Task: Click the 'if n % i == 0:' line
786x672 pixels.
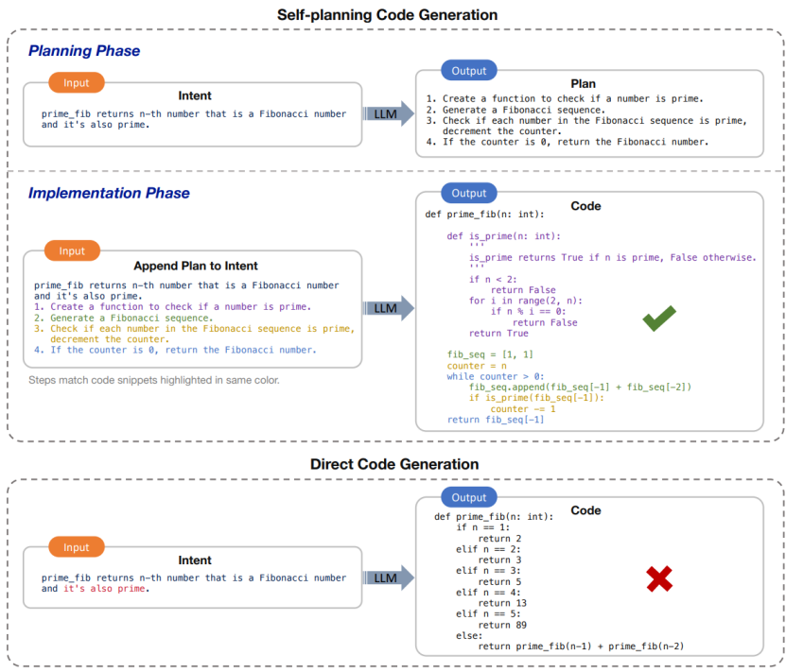Action: click(x=529, y=312)
